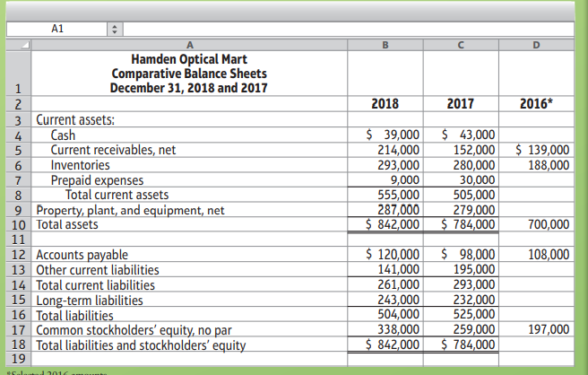This screenshot has width=588, height=375.
Task: Select 'Long-term liabilities' label cell
Action: (x=189, y=300)
